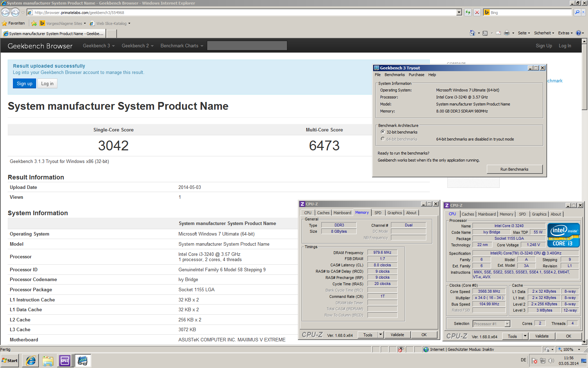Click the printer icon
The width and height of the screenshot is (588, 368).
pos(507,33)
